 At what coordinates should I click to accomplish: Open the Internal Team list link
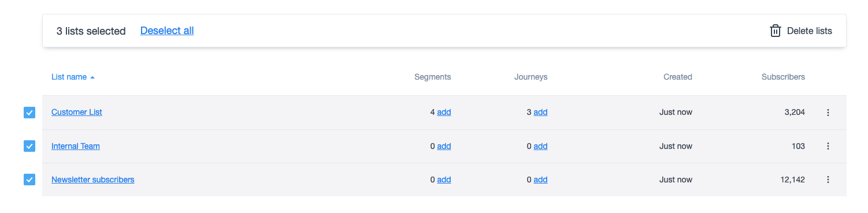76,146
